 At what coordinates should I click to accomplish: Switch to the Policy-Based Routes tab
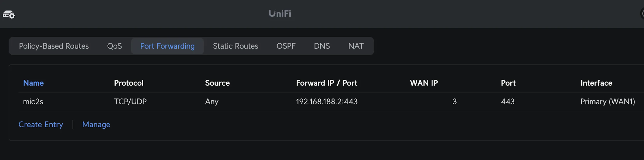(x=54, y=46)
